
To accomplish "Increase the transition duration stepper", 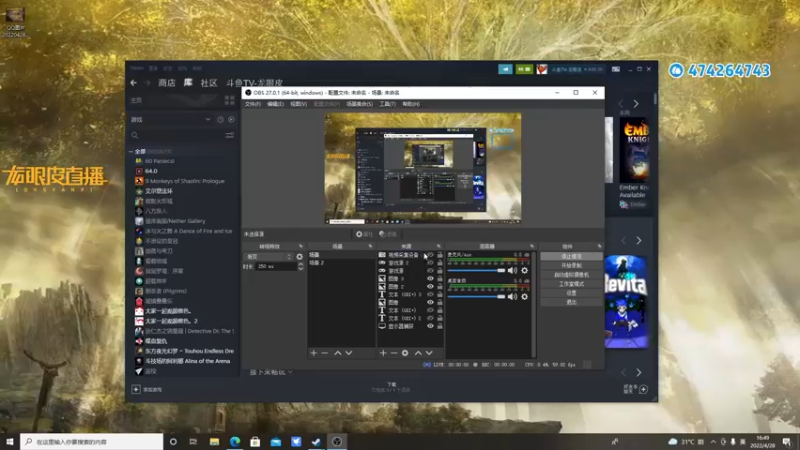I will point(301,264).
